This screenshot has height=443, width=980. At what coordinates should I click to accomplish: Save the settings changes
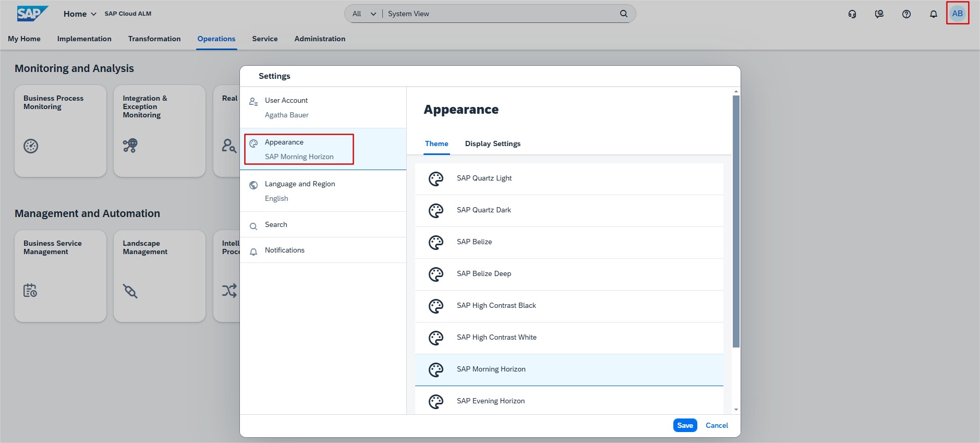[684, 425]
